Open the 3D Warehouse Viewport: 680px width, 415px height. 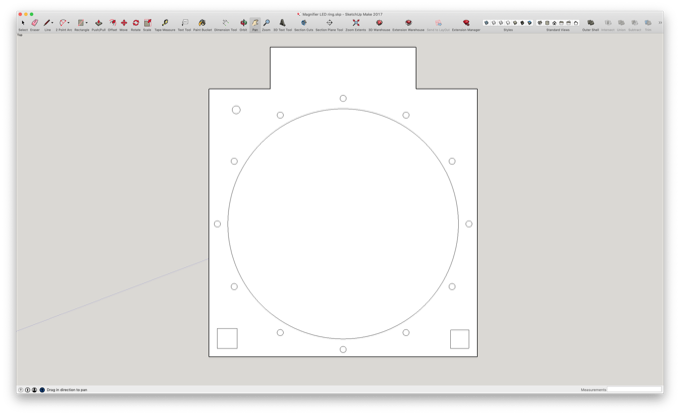[379, 23]
